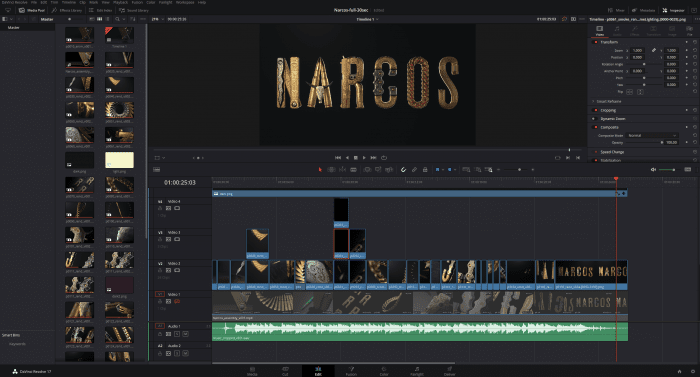Jump to first frame in viewer
The image size is (700, 377).
point(338,158)
